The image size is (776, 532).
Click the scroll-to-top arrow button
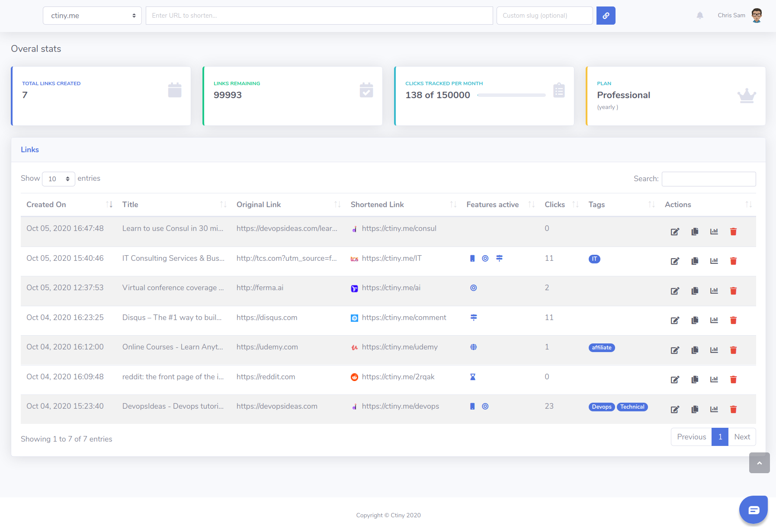coord(760,463)
